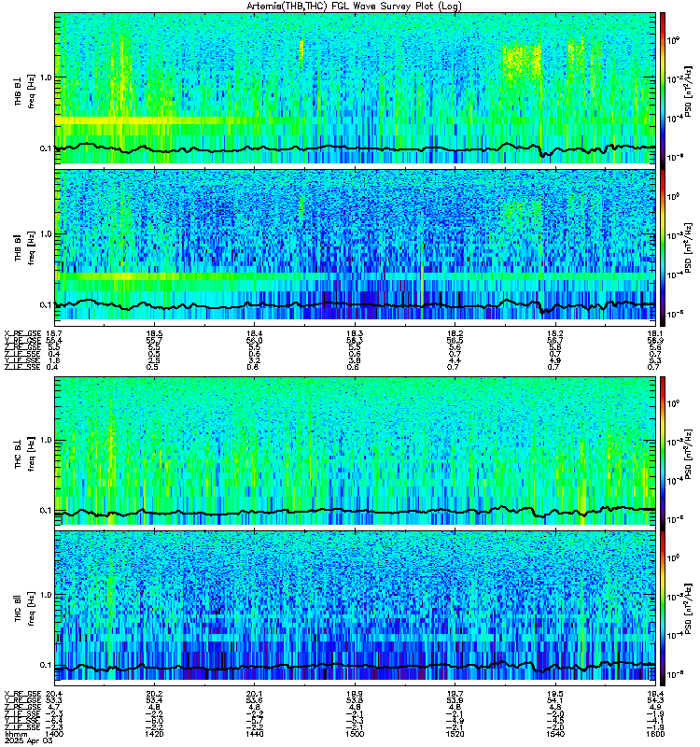Click the THC X_RE_GSE value '20.1'
This screenshot has height=747, width=700.
click(254, 694)
